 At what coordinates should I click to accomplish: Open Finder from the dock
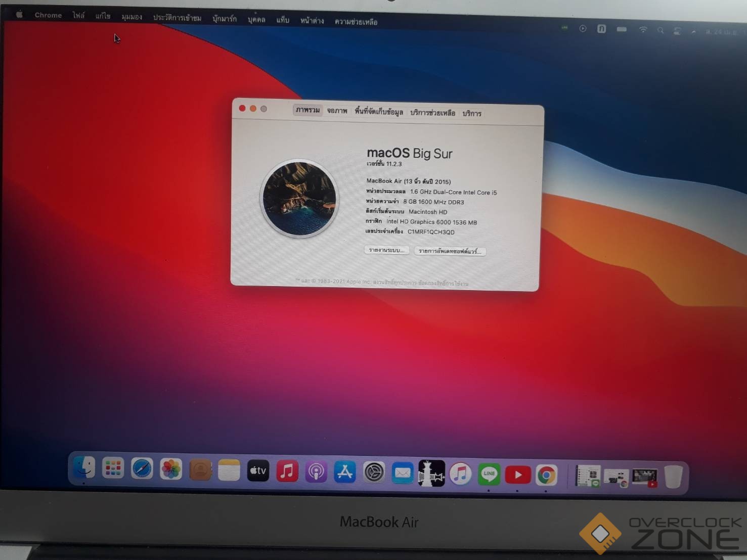(84, 468)
